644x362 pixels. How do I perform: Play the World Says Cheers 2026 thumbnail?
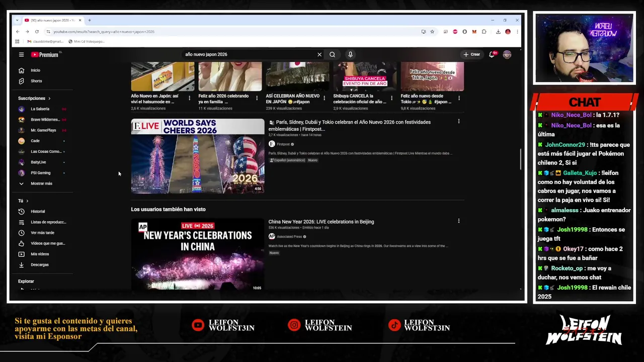[x=198, y=156]
